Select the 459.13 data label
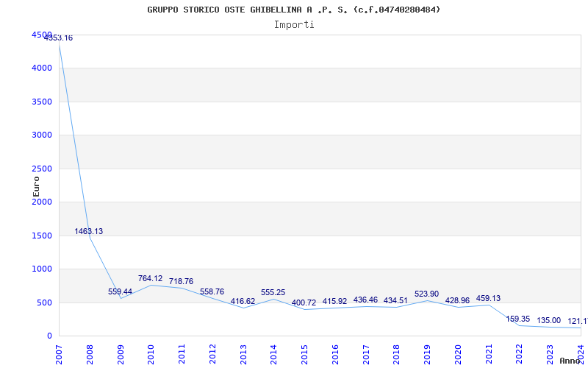This screenshot has width=588, height=368. [488, 299]
